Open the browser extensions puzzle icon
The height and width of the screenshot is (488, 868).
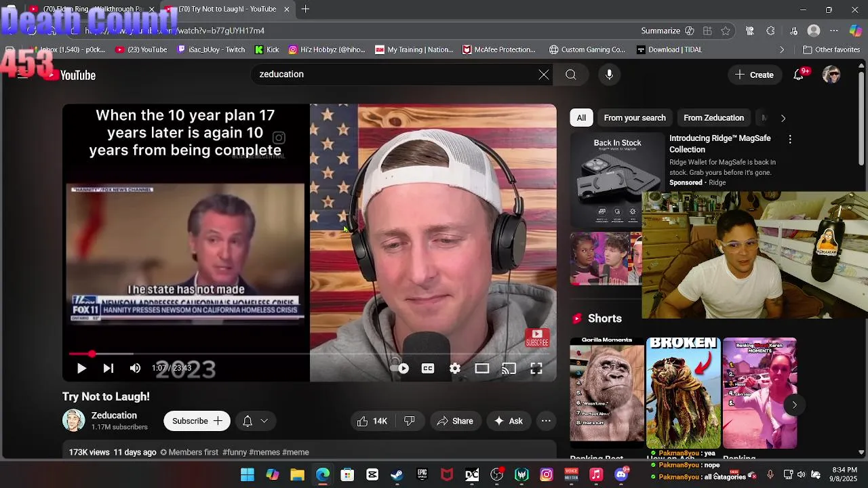coord(770,30)
